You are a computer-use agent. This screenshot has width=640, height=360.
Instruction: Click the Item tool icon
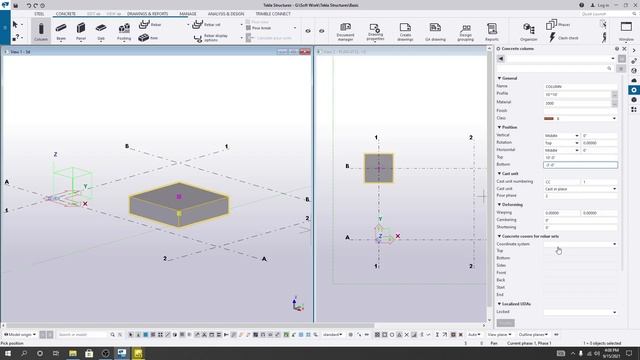pos(143,38)
